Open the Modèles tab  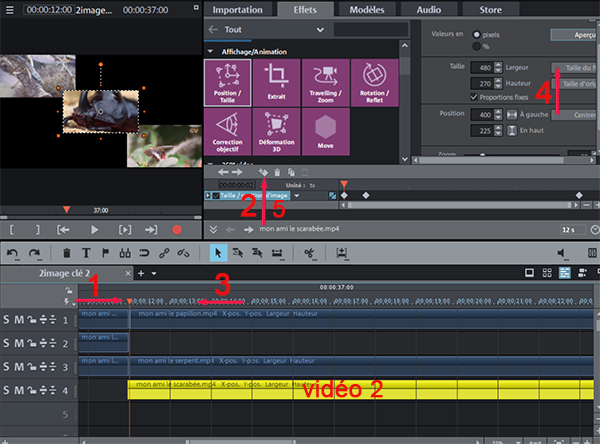point(368,9)
